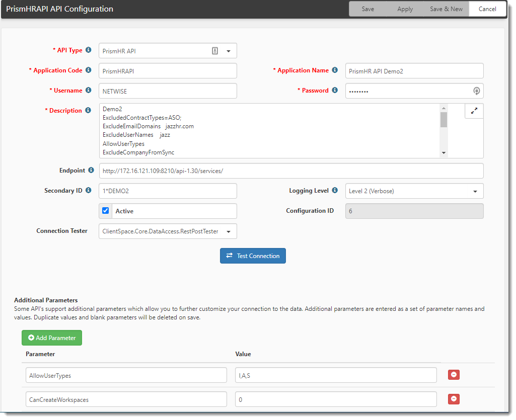
Task: Click the green Add Parameter button
Action: tap(52, 338)
